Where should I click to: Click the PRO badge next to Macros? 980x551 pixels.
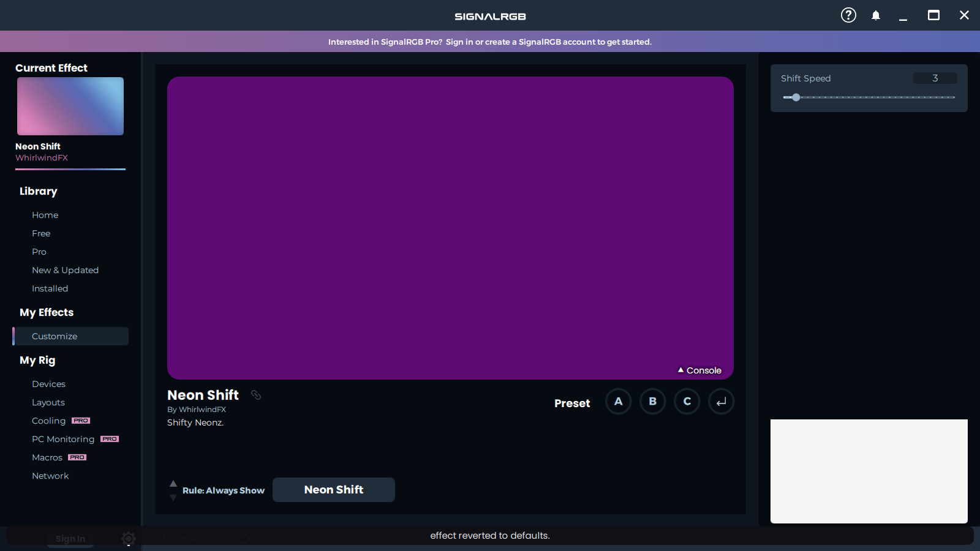tap(77, 457)
